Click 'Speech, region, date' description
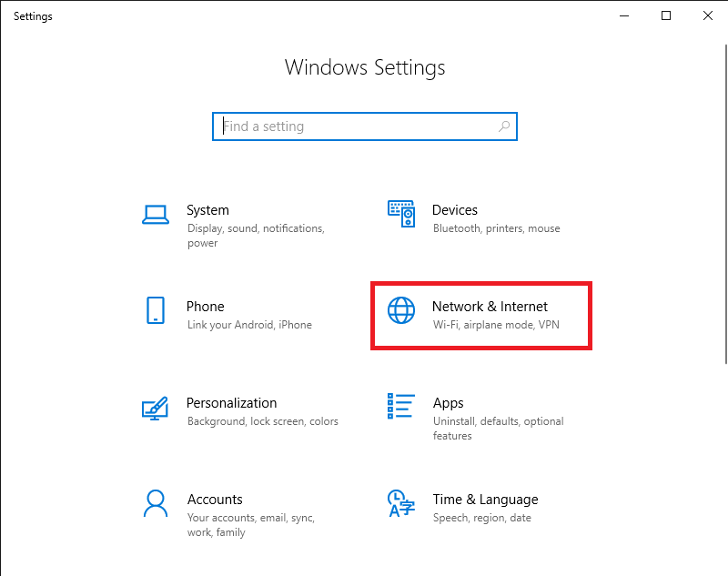The height and width of the screenshot is (576, 728). [x=482, y=518]
